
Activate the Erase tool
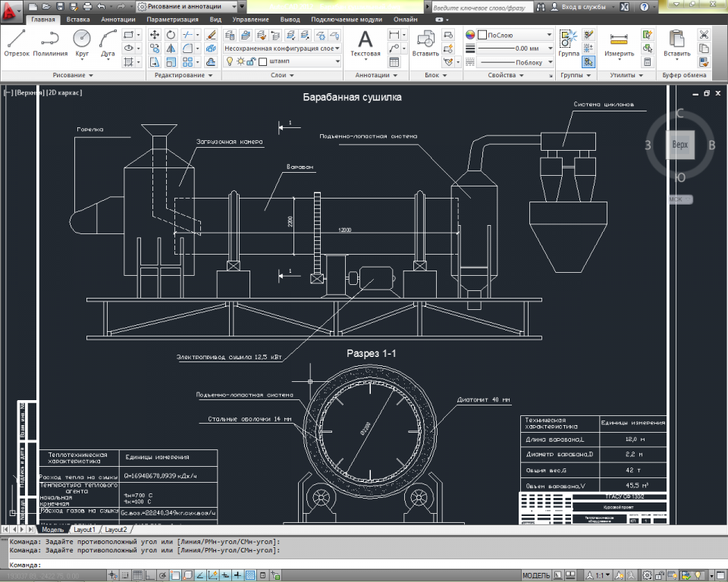point(212,35)
